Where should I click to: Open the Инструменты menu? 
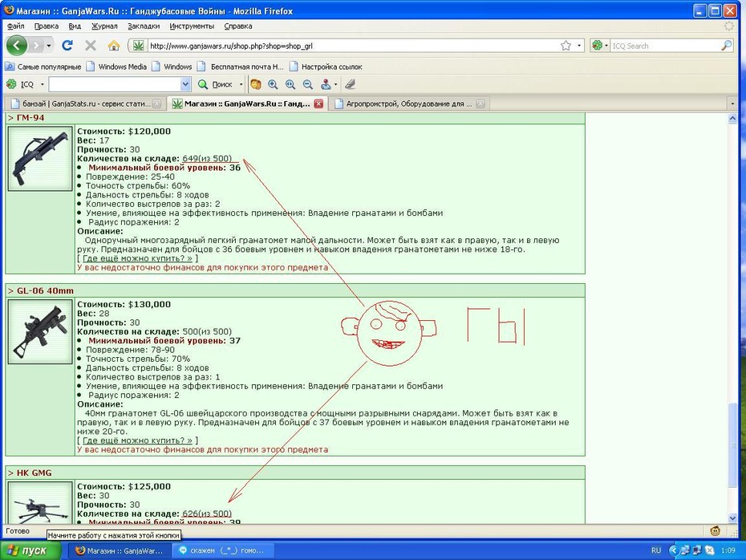tap(192, 26)
